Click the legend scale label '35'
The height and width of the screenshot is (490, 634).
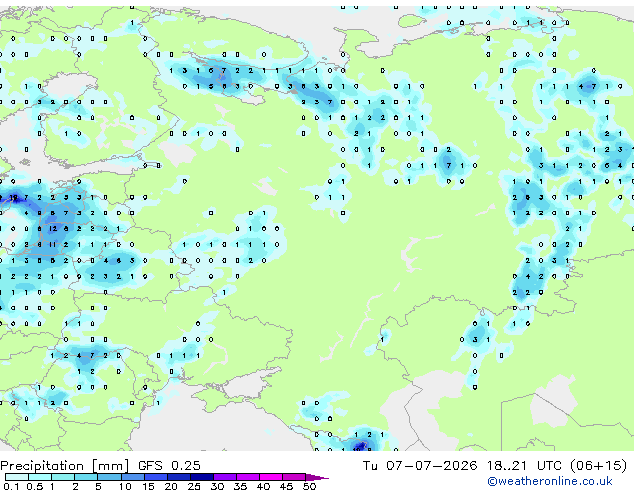point(240,486)
